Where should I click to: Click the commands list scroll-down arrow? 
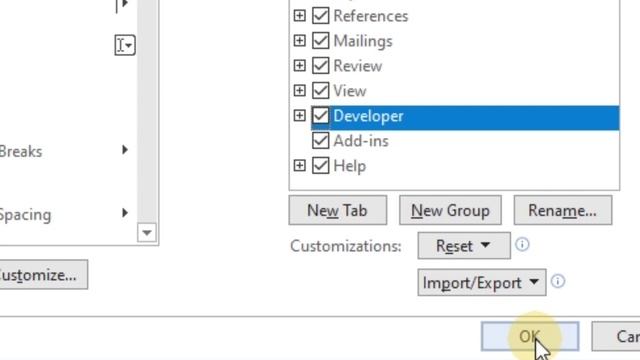point(147,233)
